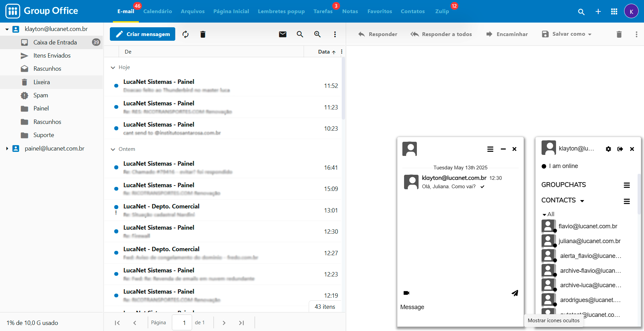644x331 pixels.
Task: Open the apps grid icon
Action: coord(614,12)
